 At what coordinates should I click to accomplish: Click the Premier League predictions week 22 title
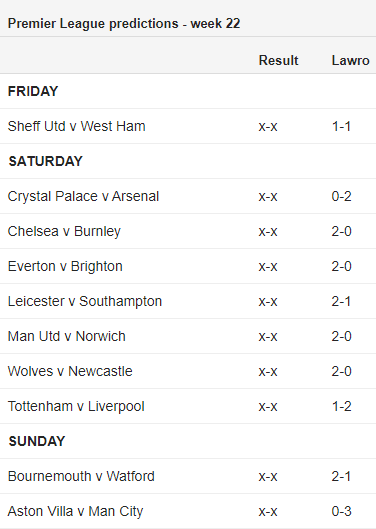[124, 24]
